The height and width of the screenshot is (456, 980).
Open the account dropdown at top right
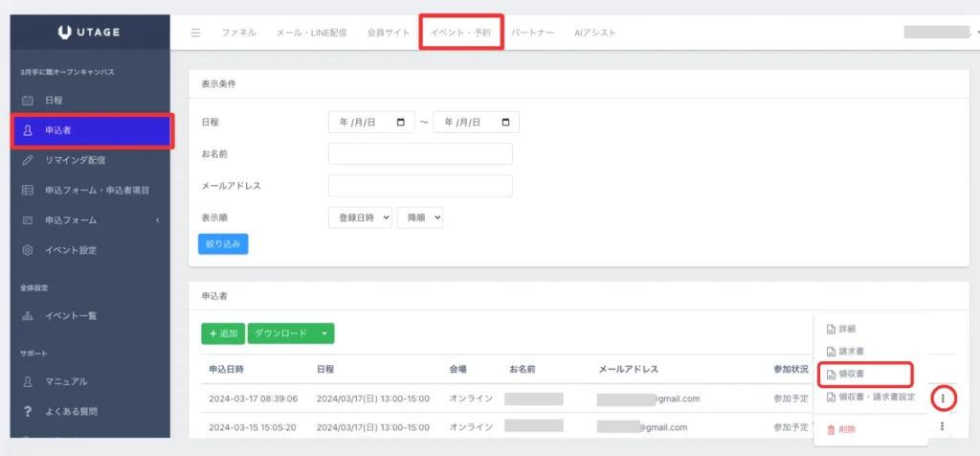[941, 32]
